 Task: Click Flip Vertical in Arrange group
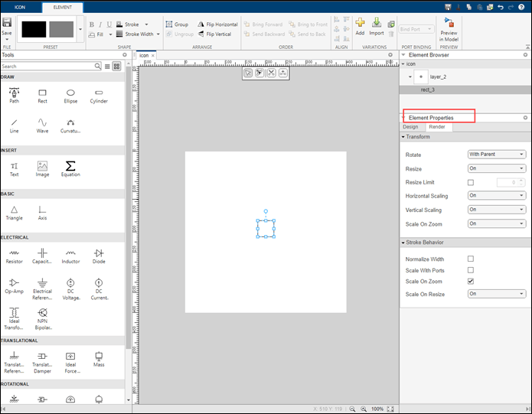point(214,34)
